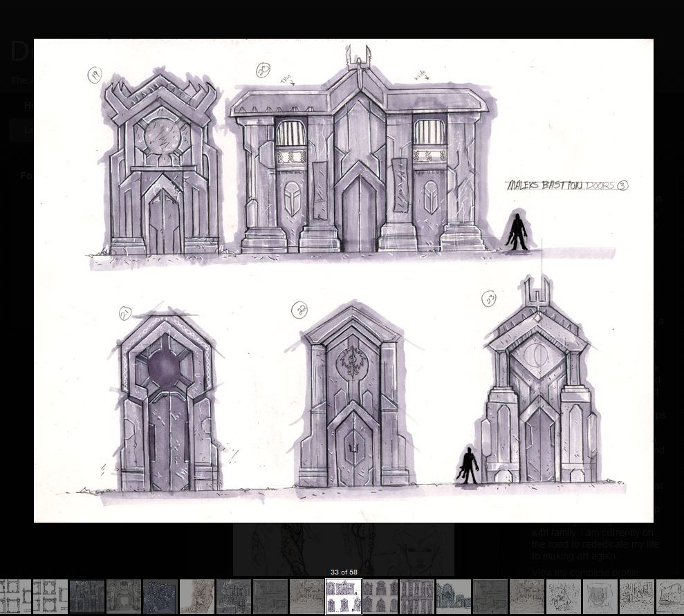Open thumbnail with six purple doors in grid
684x616 pixels.
tap(380, 597)
